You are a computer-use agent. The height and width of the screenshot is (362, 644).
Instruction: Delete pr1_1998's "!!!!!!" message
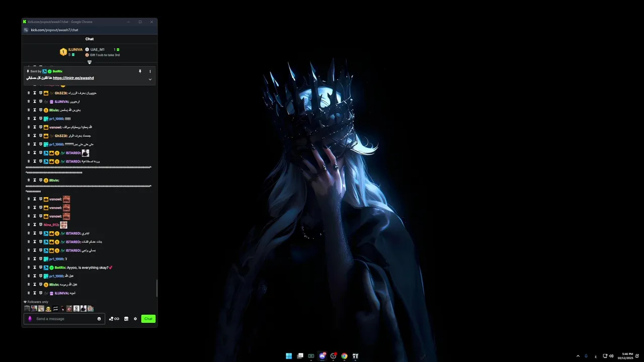coord(28,119)
